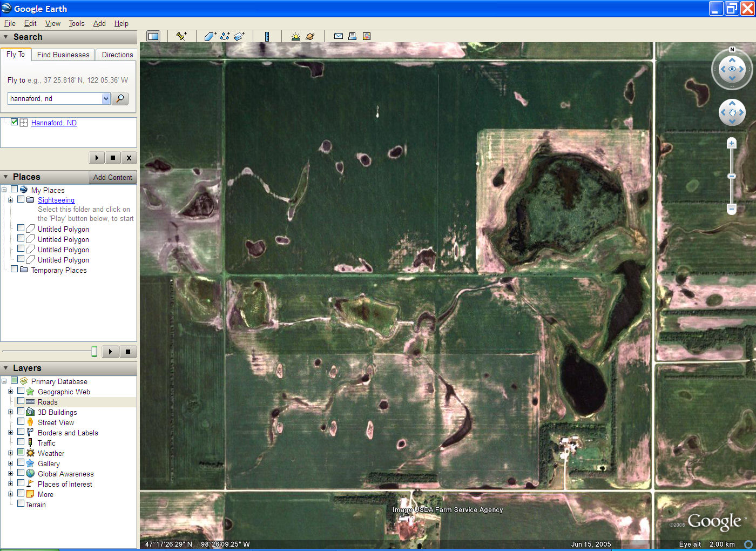
Task: Zoom in with the plus button
Action: [x=732, y=143]
